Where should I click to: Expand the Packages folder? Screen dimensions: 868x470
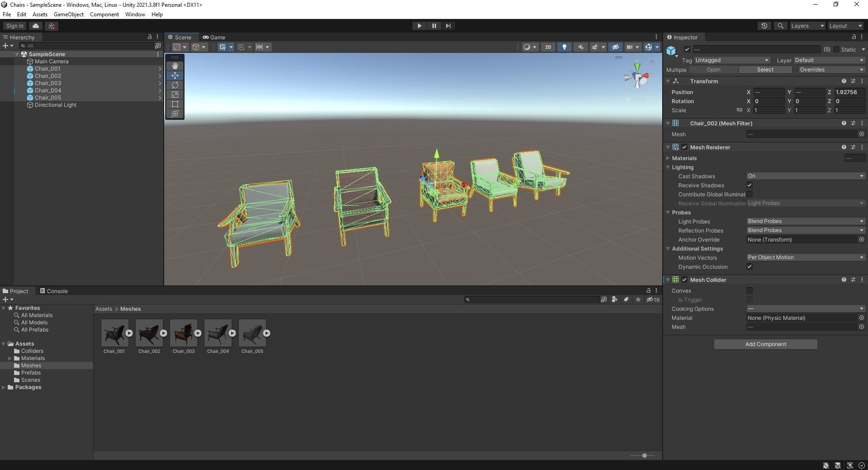[4, 387]
